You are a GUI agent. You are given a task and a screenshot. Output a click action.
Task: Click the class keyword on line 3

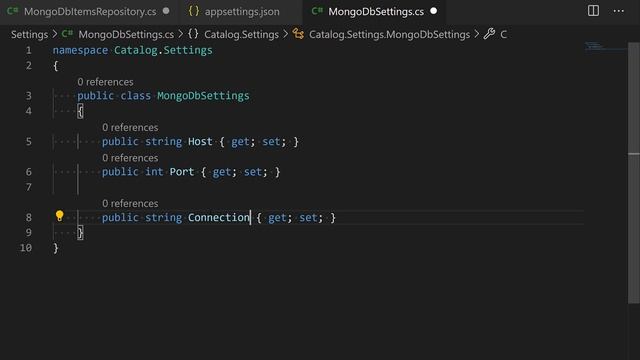tap(136, 96)
